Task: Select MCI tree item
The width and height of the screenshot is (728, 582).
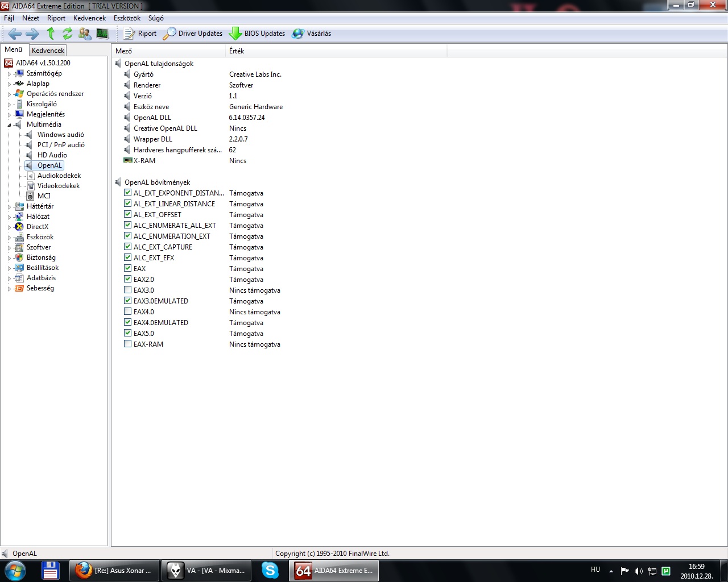Action: pyautogui.click(x=44, y=196)
